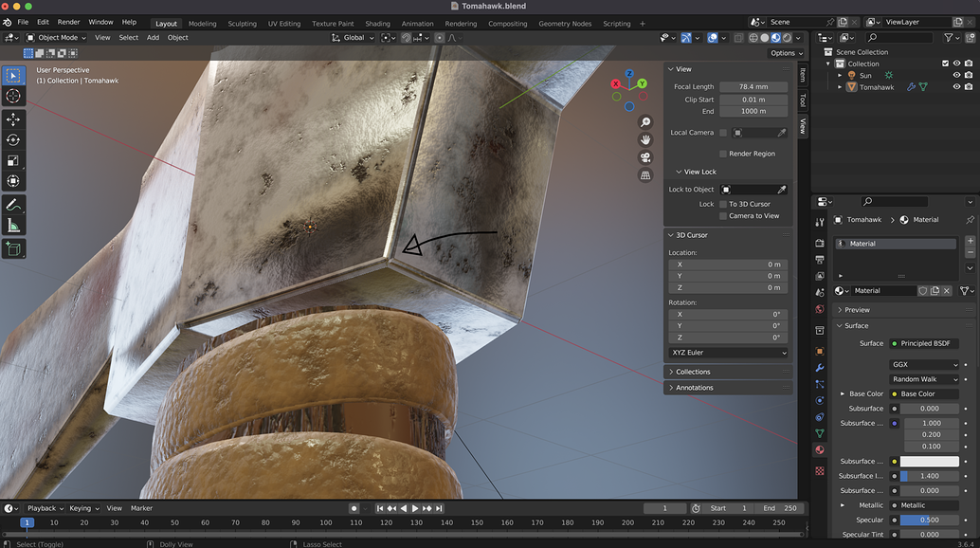Image resolution: width=980 pixels, height=548 pixels.
Task: Click the Focal Length value field
Action: pos(753,87)
